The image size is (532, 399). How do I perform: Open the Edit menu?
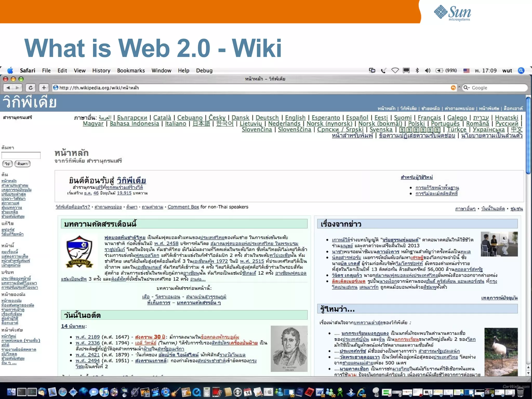(x=62, y=70)
